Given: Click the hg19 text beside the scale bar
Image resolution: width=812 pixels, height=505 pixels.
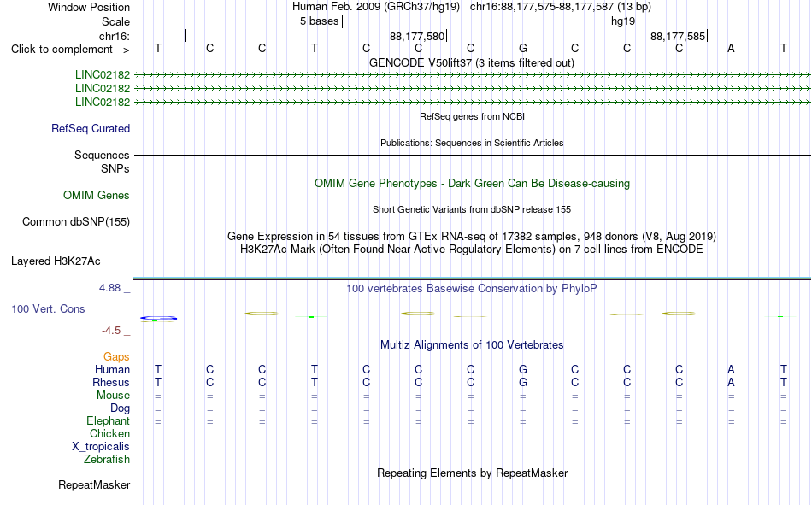Looking at the screenshot, I should click(623, 21).
